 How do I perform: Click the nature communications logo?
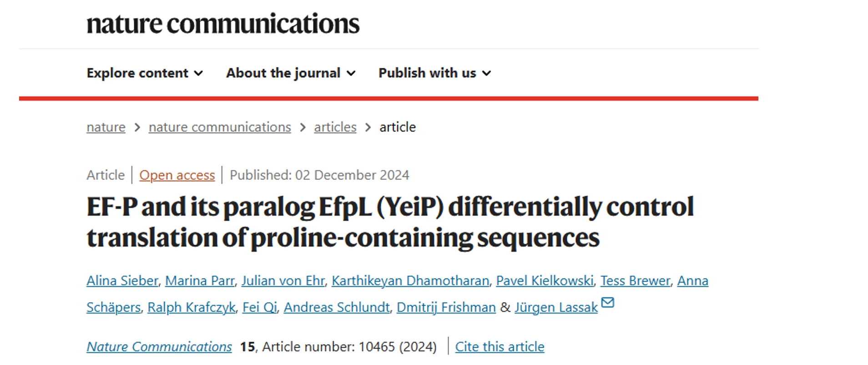(223, 24)
